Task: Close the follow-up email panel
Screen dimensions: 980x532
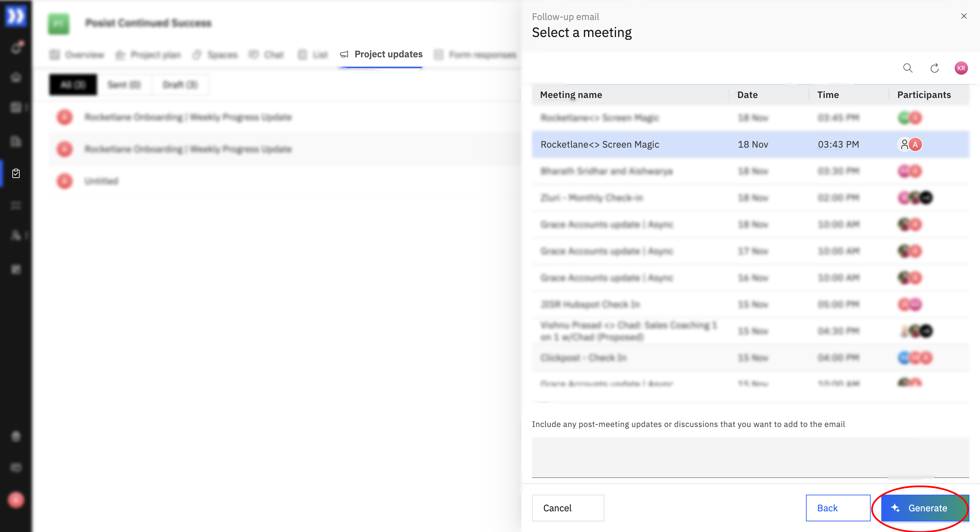Action: coord(964,16)
